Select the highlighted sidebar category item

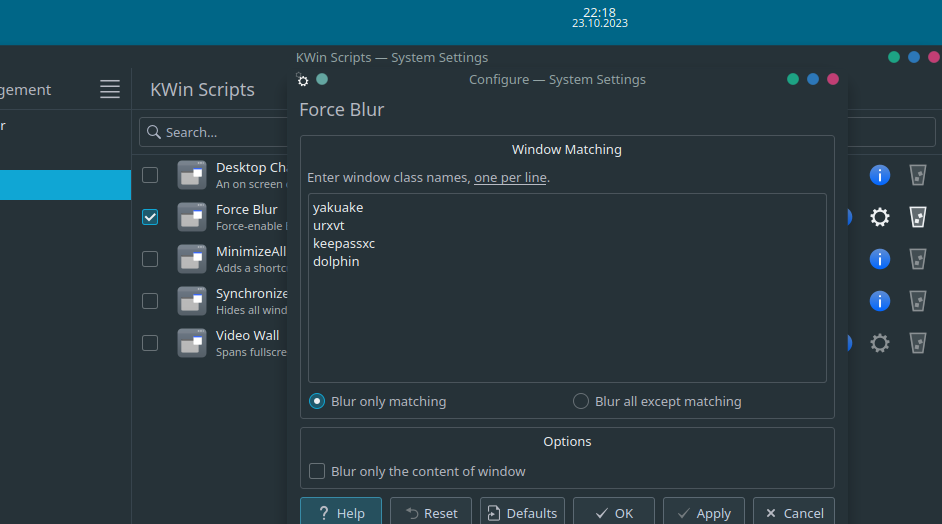point(65,185)
